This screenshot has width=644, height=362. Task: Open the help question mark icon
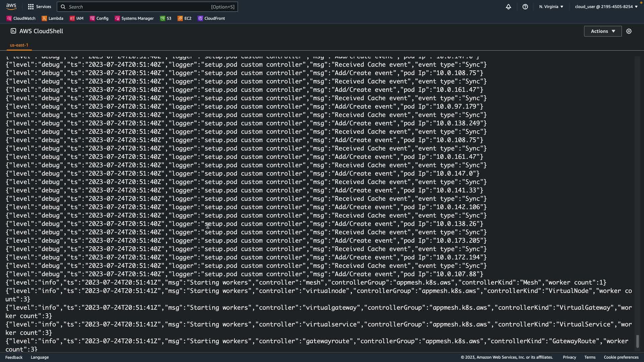[x=525, y=7]
